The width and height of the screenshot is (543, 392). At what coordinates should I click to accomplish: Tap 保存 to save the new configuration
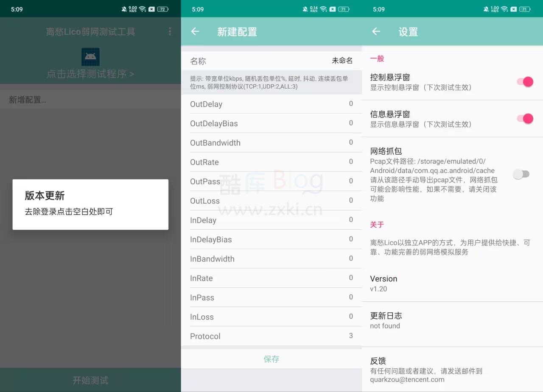[271, 359]
